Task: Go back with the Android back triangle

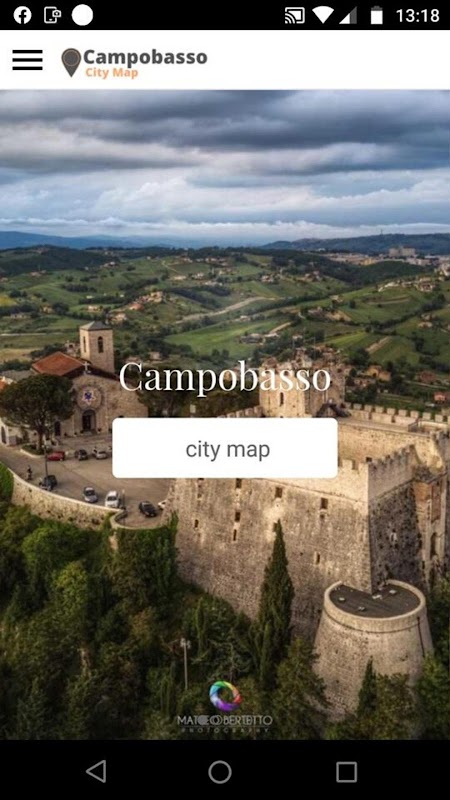Action: coord(96,771)
